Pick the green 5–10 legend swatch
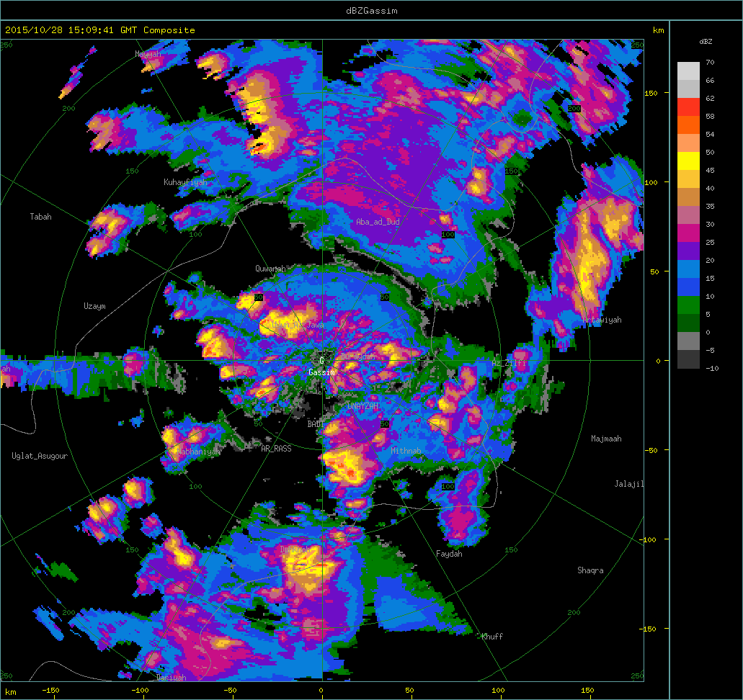743x700 pixels. click(x=688, y=305)
